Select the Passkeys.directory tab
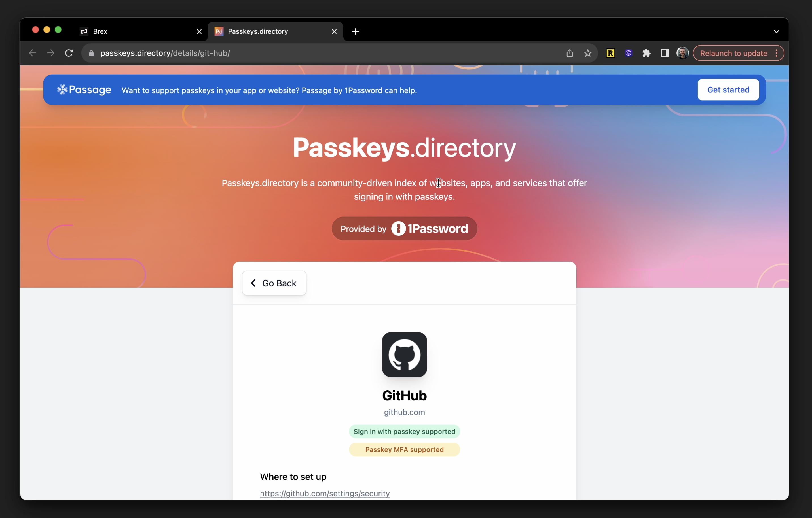 pos(276,31)
